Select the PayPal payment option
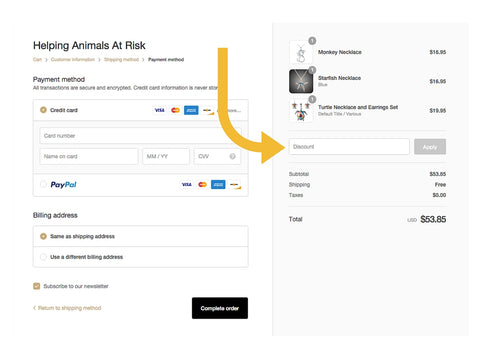The height and width of the screenshot is (360, 480). [x=43, y=184]
